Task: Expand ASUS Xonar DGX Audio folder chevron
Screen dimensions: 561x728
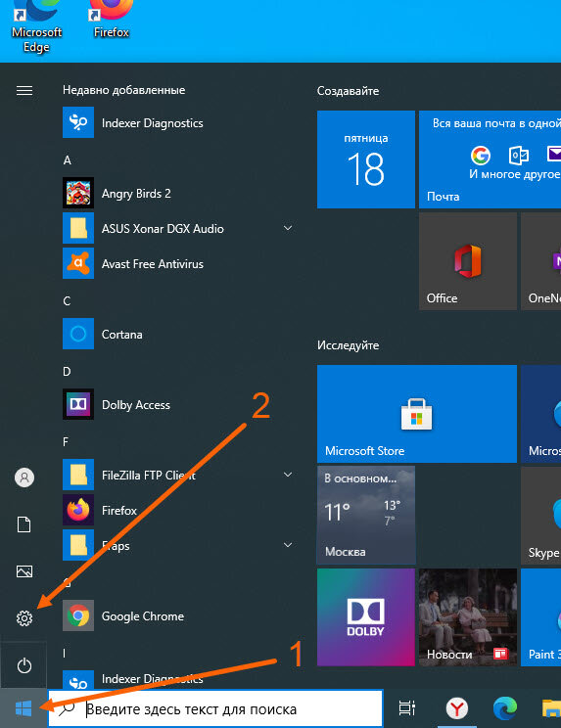Action: (288, 228)
